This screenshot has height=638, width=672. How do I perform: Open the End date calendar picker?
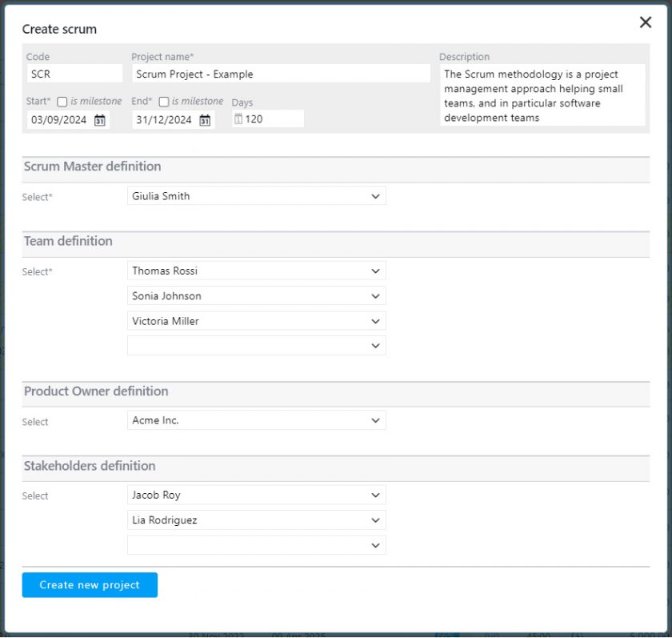point(206,118)
